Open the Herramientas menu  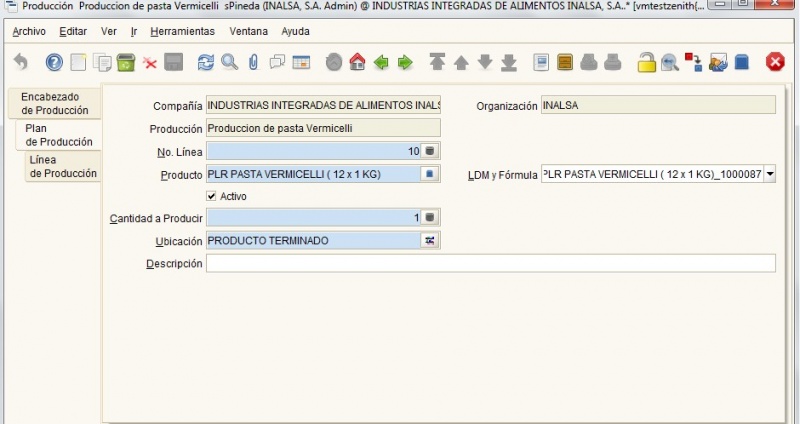pyautogui.click(x=183, y=32)
